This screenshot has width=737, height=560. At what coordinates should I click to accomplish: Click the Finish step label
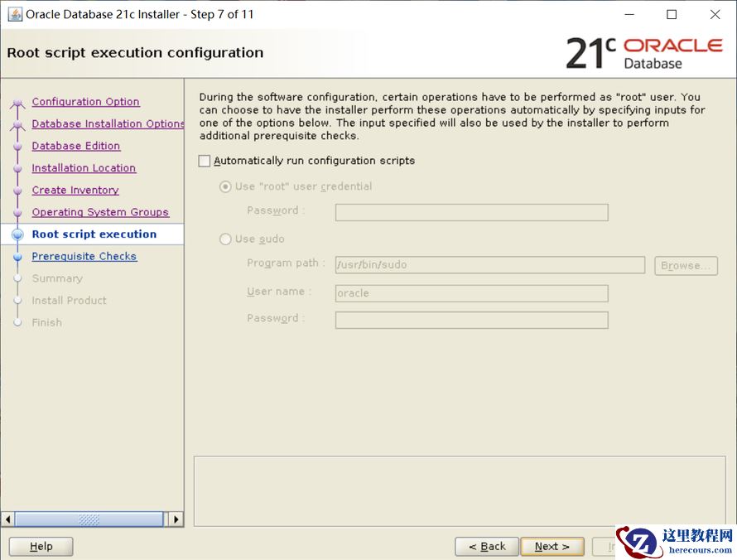pos(46,322)
